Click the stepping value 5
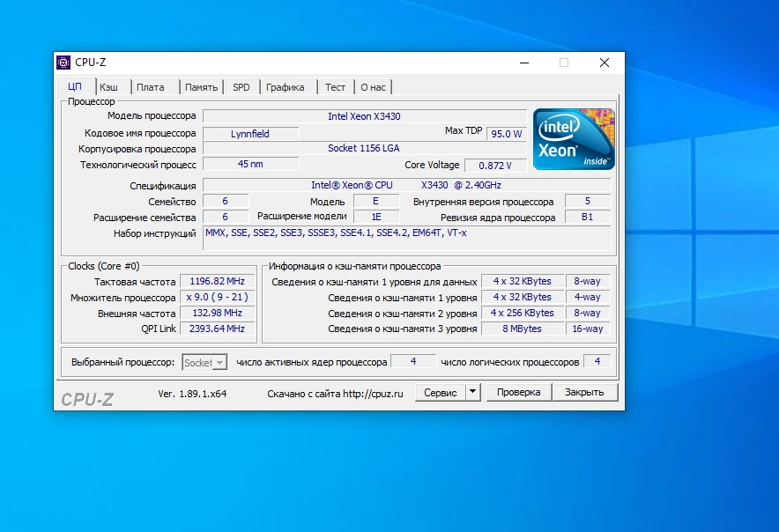779x532 pixels. pyautogui.click(x=588, y=201)
